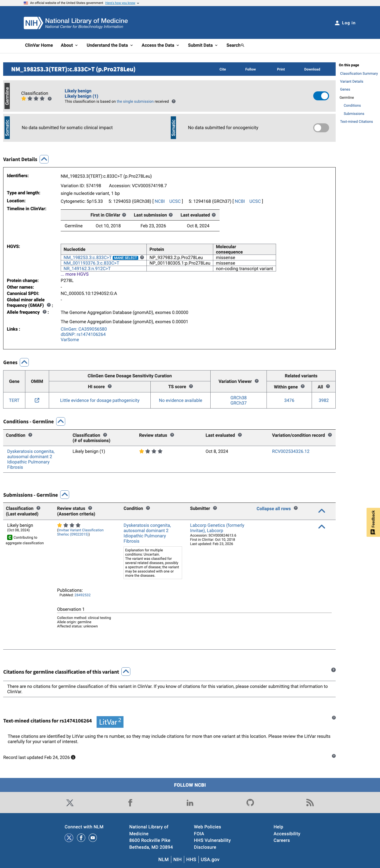
Task: Click the Log in user icon
Action: coord(337,23)
